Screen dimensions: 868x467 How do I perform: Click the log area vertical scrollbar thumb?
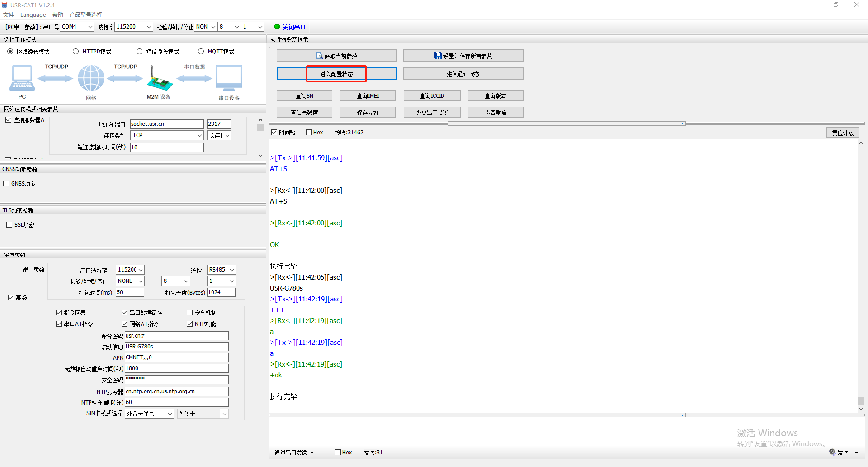[861, 401]
